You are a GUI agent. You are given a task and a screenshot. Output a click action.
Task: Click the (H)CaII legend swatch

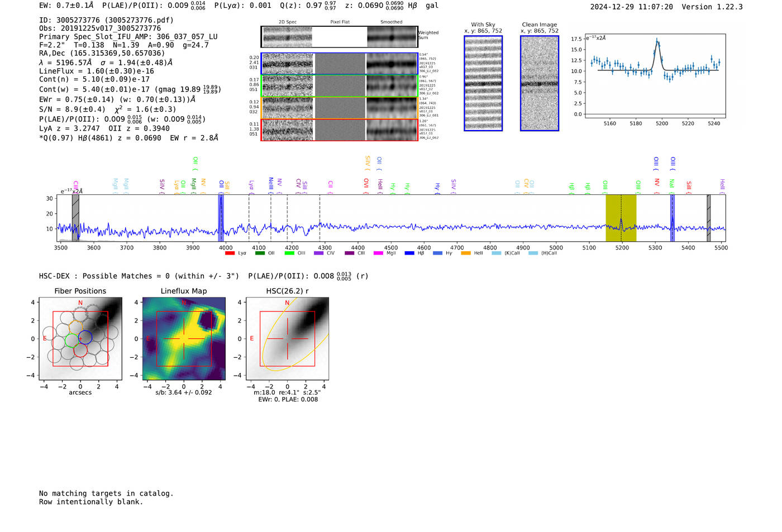tap(533, 253)
